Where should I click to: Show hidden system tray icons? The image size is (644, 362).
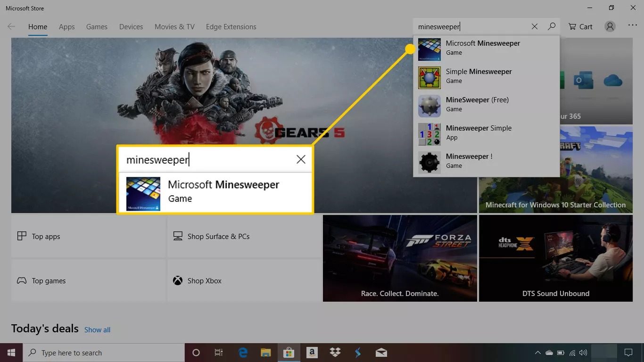tap(537, 353)
